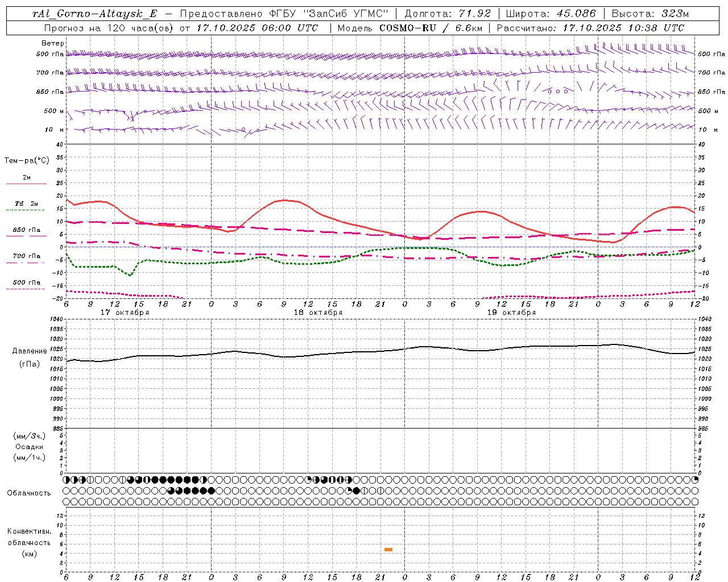
Task: Click the Прогноз на 120 часа(ов) text
Action: [x=109, y=27]
